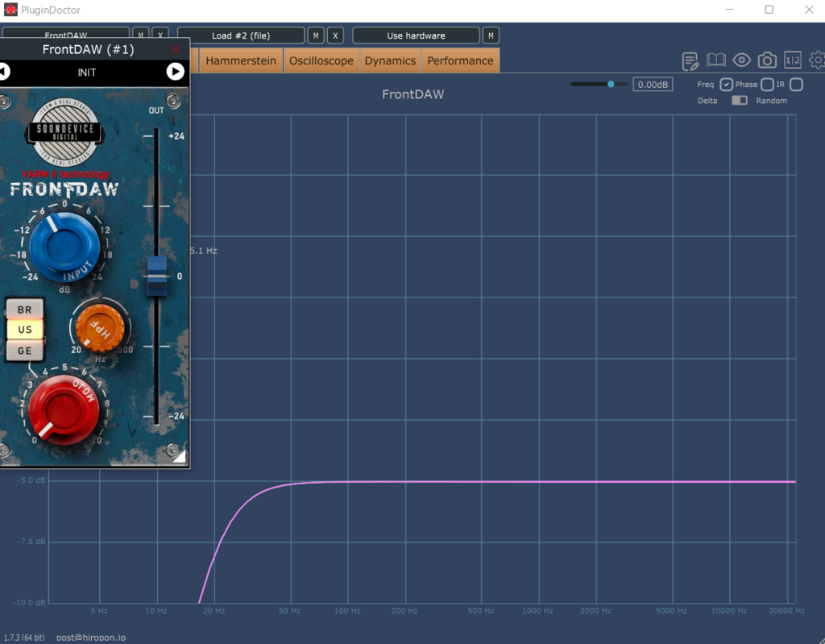Toggle M button next to Use hardware
Image resolution: width=825 pixels, height=644 pixels.
click(491, 35)
